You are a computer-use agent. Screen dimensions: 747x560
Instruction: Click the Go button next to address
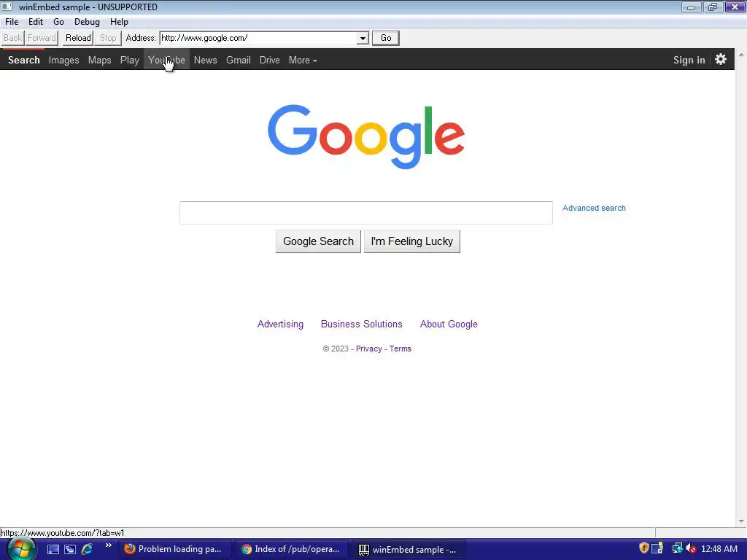pos(386,38)
